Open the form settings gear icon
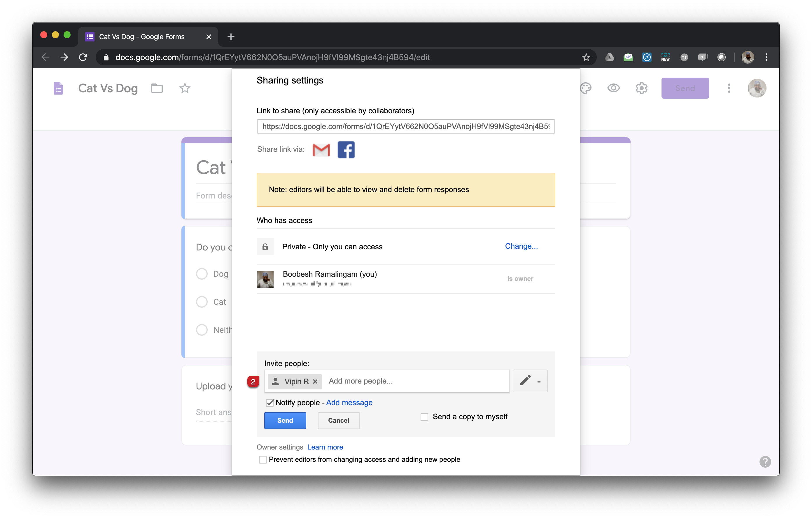The height and width of the screenshot is (519, 812). tap(641, 88)
